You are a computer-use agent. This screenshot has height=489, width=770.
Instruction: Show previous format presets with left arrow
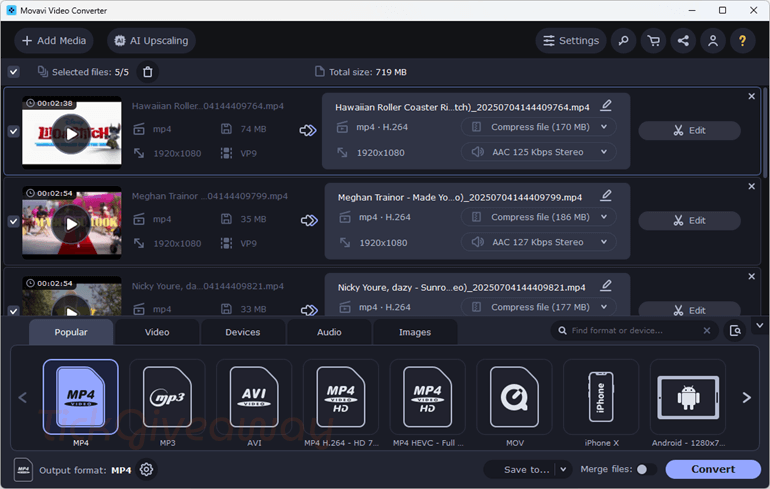coord(23,397)
